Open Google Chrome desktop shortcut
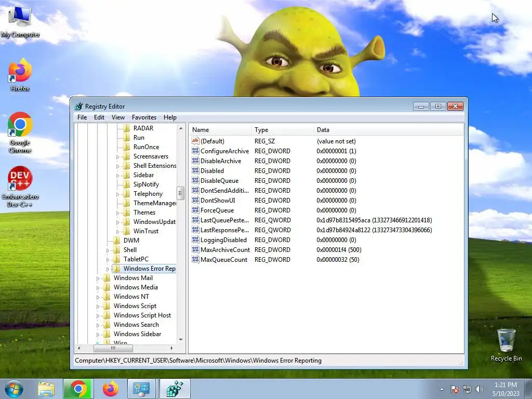 pos(20,132)
